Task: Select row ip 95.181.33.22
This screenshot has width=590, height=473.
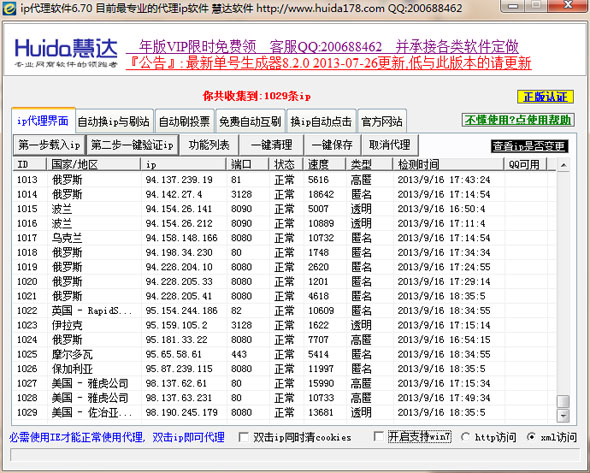Action: point(284,340)
